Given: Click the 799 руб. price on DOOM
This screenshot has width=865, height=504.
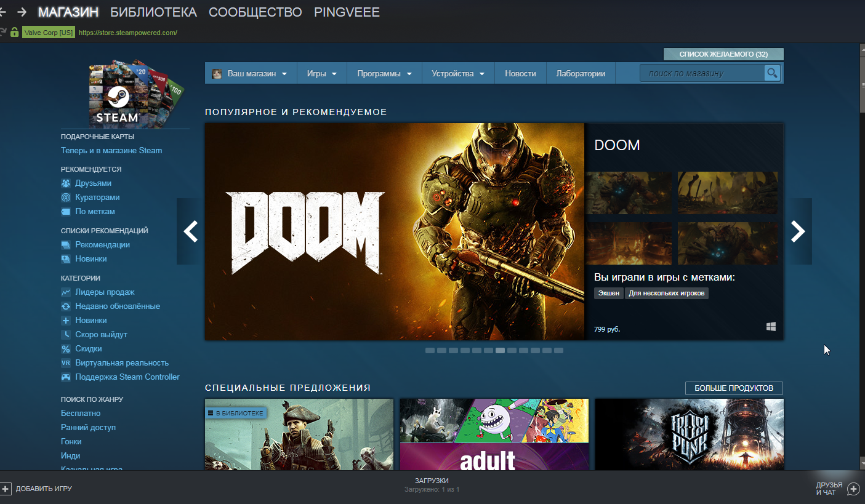Looking at the screenshot, I should pyautogui.click(x=607, y=329).
